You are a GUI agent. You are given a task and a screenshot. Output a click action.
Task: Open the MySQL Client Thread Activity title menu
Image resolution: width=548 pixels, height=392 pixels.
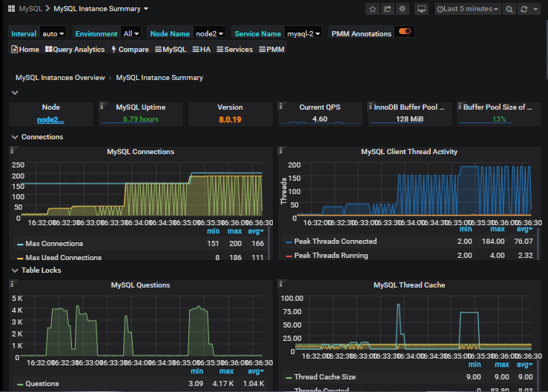(409, 152)
